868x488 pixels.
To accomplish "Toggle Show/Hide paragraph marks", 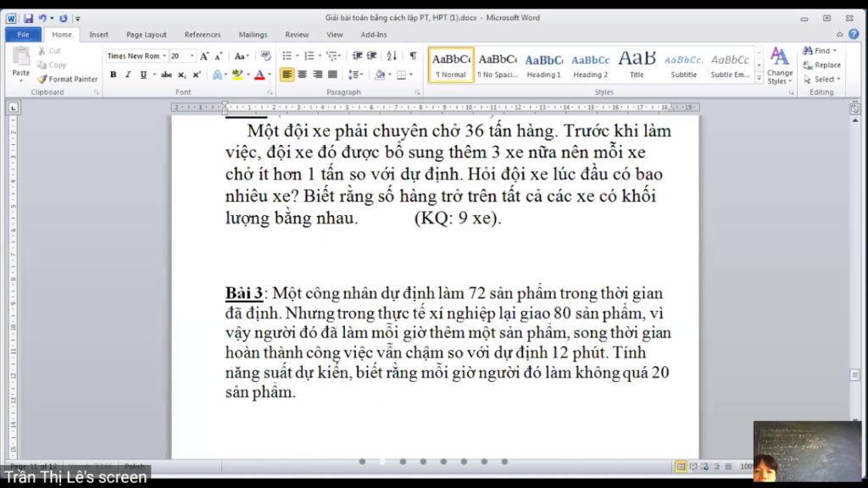I will pyautogui.click(x=413, y=56).
